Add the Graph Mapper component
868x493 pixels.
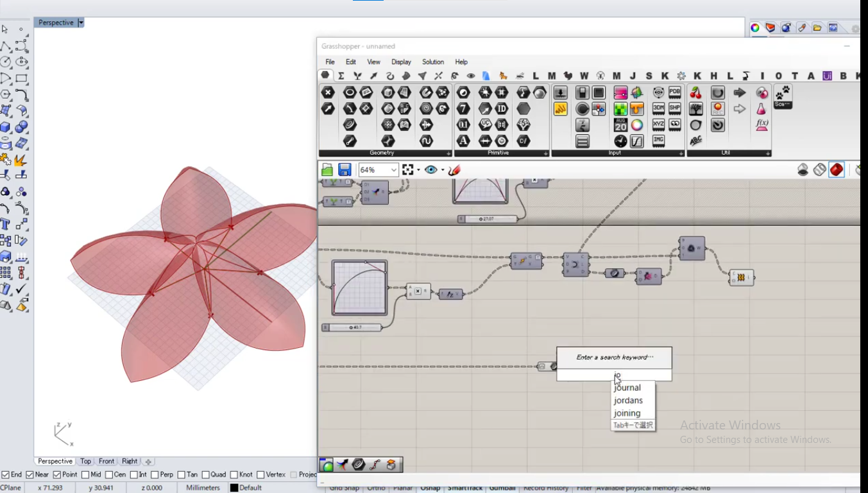pos(637,141)
